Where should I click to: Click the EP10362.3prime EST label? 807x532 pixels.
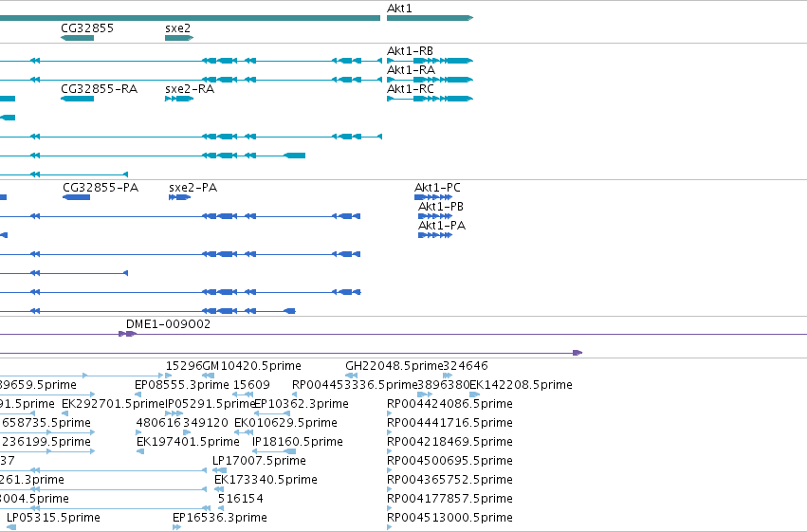click(302, 404)
